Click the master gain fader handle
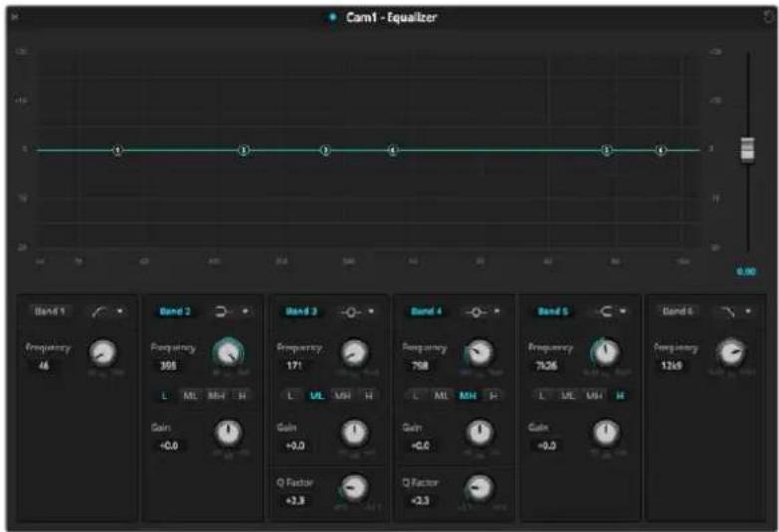 coord(748,149)
